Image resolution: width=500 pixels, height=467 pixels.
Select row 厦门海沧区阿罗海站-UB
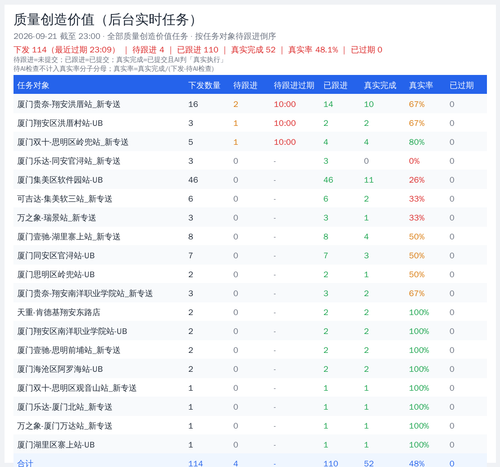250,369
